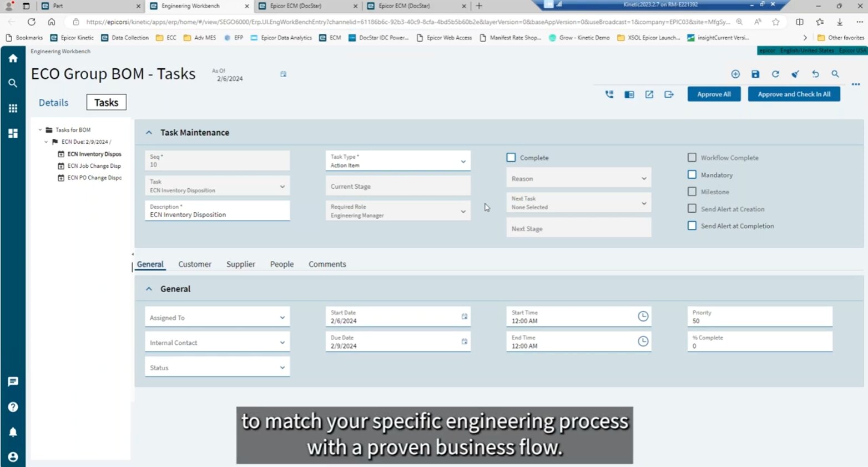Collapse the Task Maintenance panel
The height and width of the screenshot is (467, 868).
(149, 133)
